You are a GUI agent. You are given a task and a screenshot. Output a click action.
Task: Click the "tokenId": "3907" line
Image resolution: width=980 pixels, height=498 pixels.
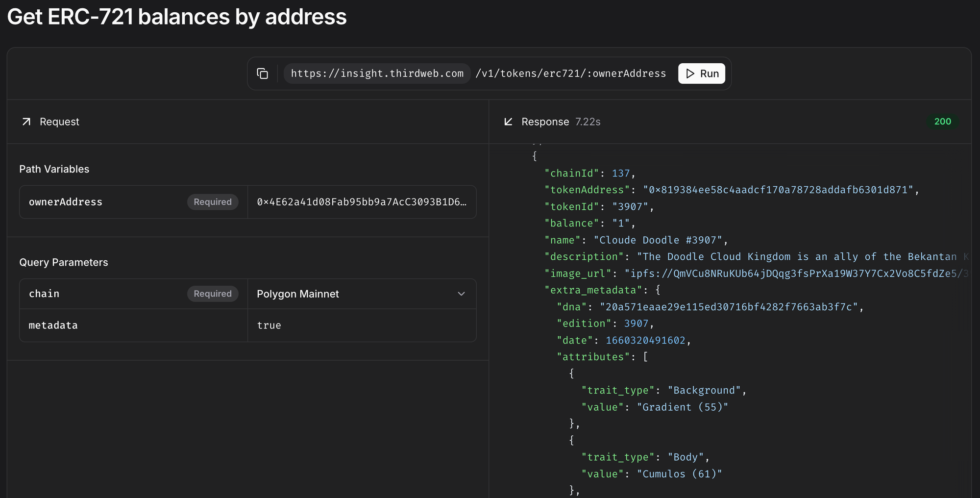pos(599,207)
